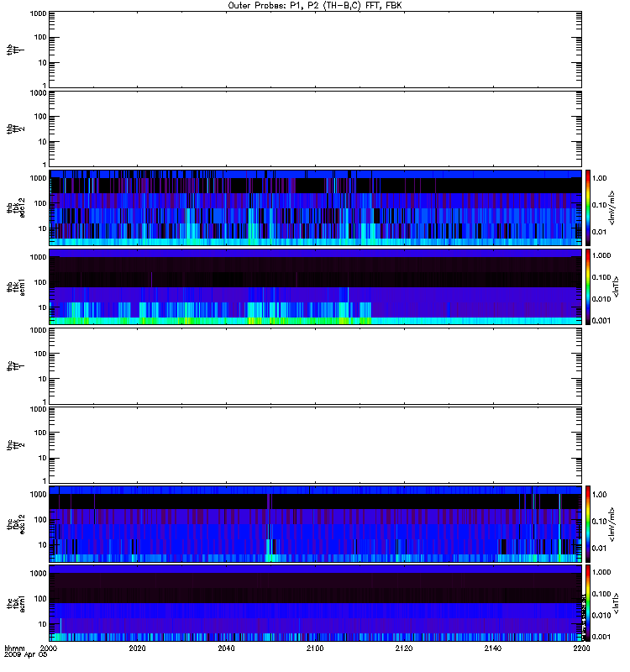The width and height of the screenshot is (630, 672).
Task: Click the '<|mV/m|>' unit label beside thc edc12 color bar
Action: coord(612,523)
